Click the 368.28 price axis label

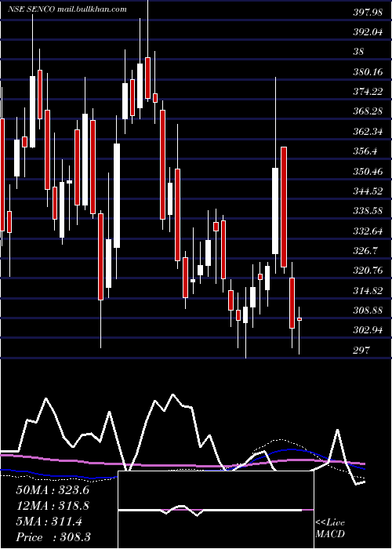(368, 111)
